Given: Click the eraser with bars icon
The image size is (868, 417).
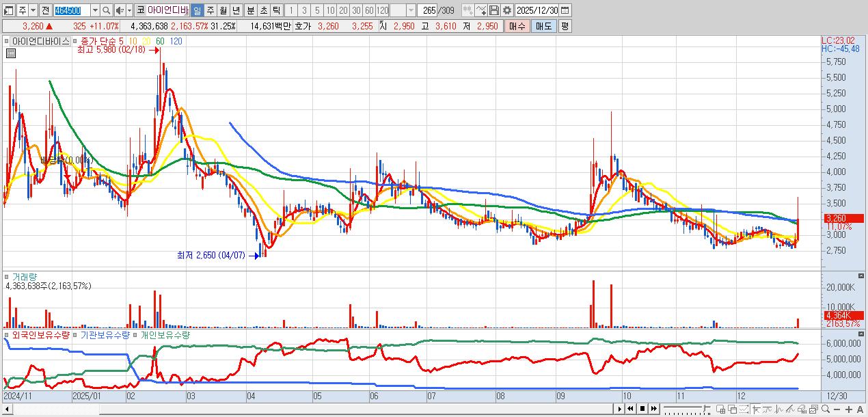Looking at the screenshot, I should point(802,409).
